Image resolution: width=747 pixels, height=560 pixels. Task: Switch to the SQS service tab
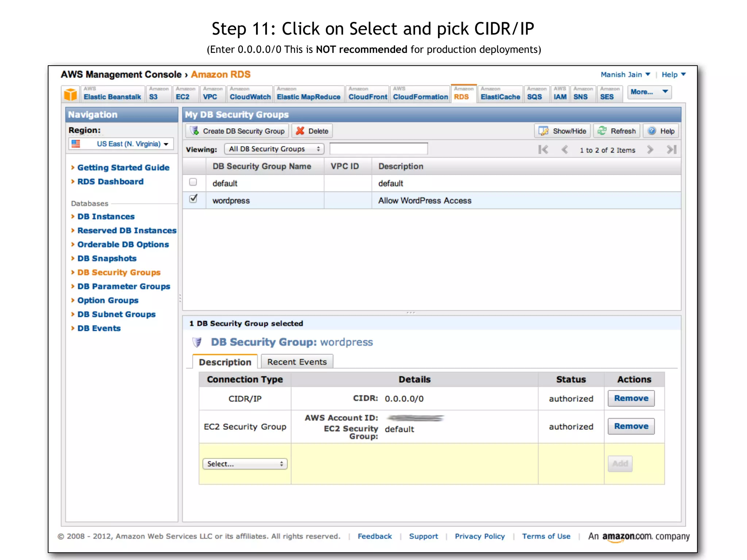(x=537, y=94)
